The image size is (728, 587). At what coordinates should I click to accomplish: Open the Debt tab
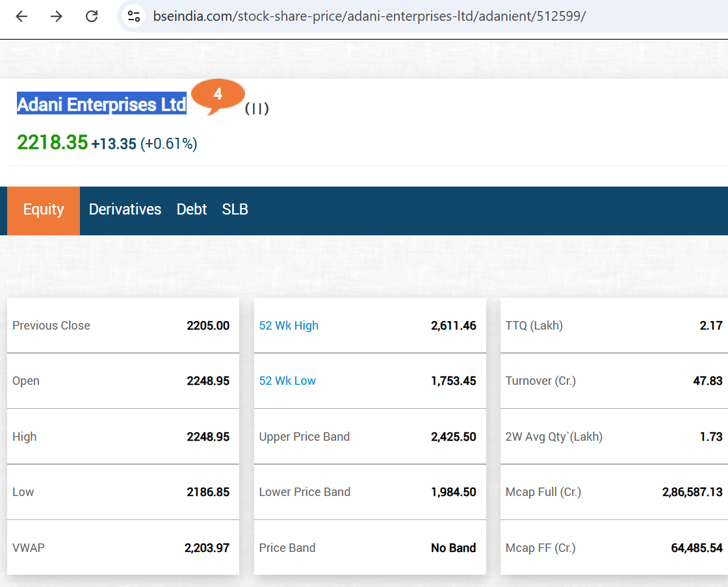(x=191, y=209)
